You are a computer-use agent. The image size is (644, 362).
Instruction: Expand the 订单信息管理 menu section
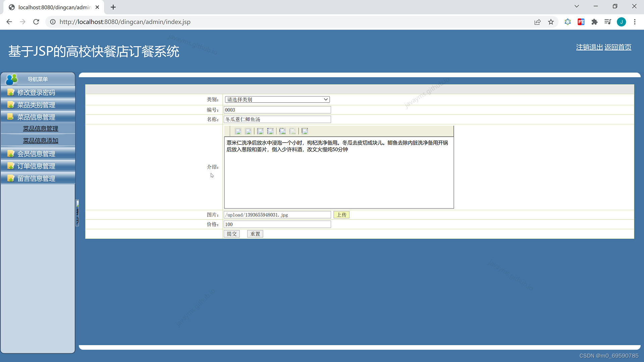(36, 166)
